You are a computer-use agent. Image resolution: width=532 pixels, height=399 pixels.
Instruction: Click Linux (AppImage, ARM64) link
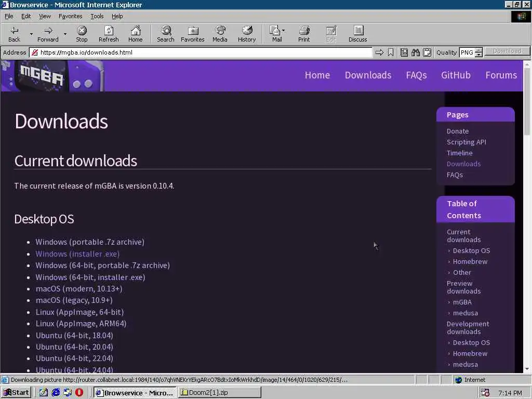pos(81,324)
